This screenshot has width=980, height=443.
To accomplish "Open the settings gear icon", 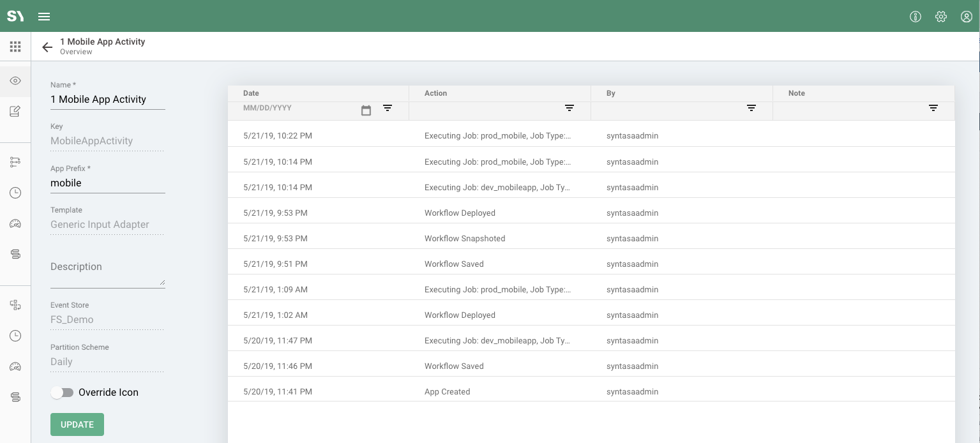I will point(940,17).
